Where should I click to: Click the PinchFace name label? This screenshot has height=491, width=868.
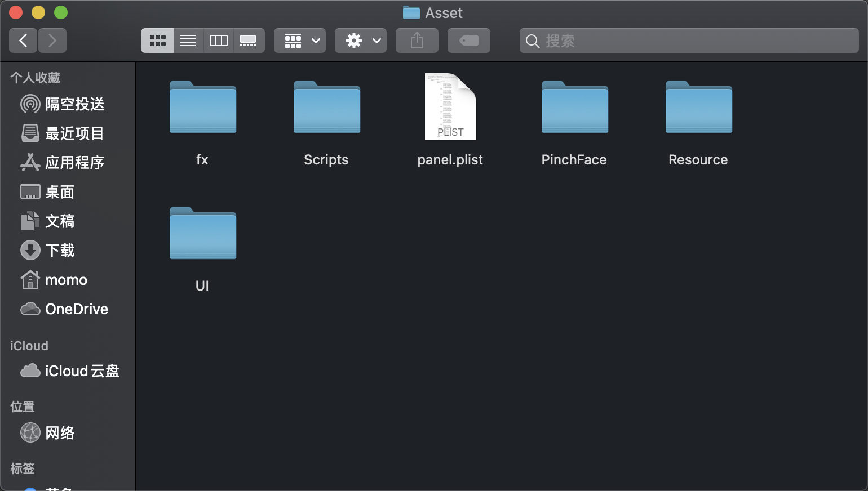coord(574,160)
